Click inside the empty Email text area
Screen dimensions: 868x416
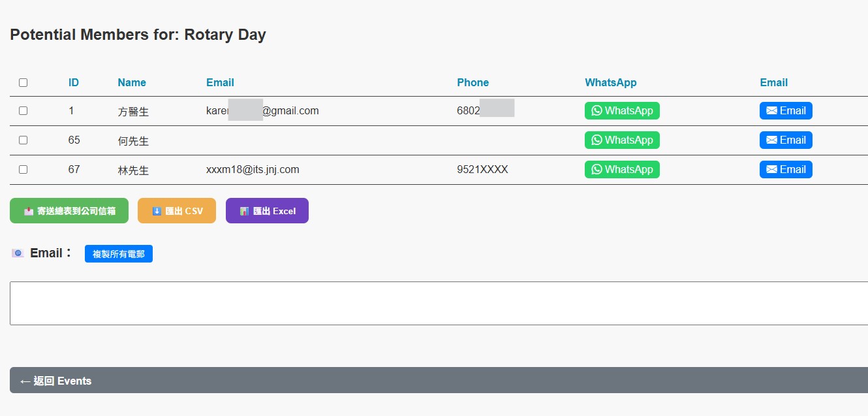(439, 303)
